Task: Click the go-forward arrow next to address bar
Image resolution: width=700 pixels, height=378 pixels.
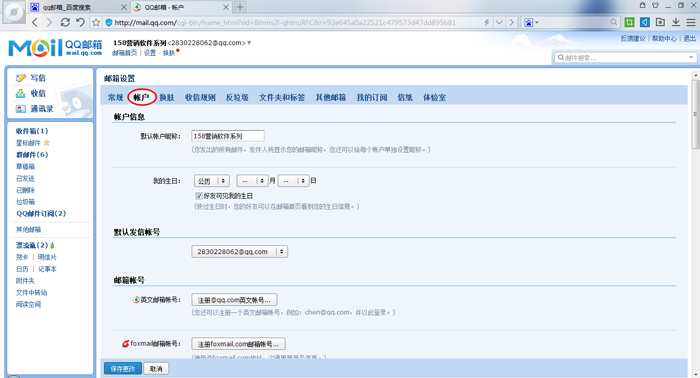Action: (x=512, y=22)
